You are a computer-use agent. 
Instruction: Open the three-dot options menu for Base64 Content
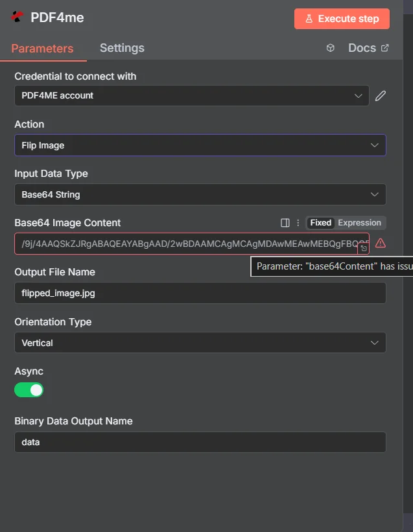pyautogui.click(x=298, y=222)
